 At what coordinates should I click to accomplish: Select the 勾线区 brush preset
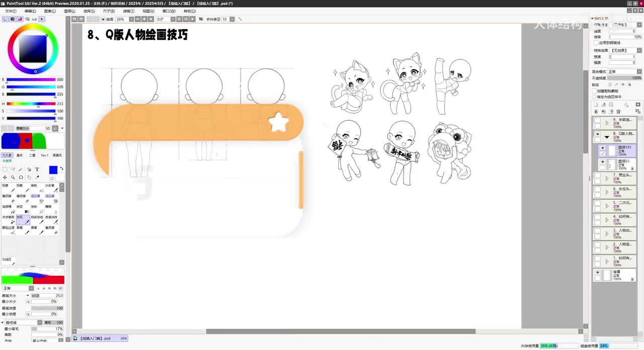9,261
